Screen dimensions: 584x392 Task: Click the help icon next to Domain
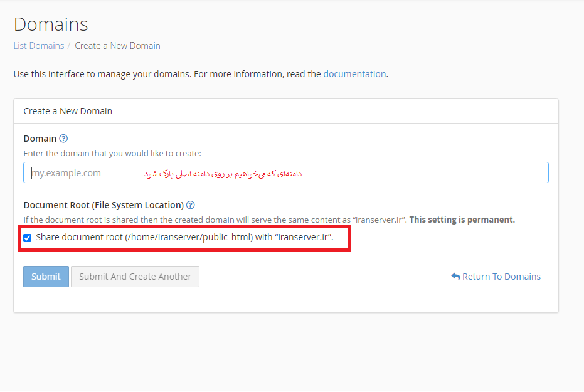[x=63, y=139]
